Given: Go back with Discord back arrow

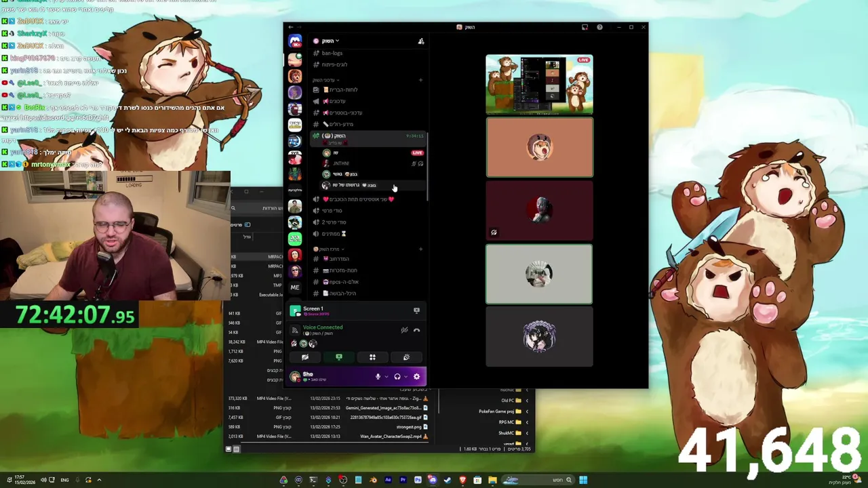Looking at the screenshot, I should click(291, 27).
